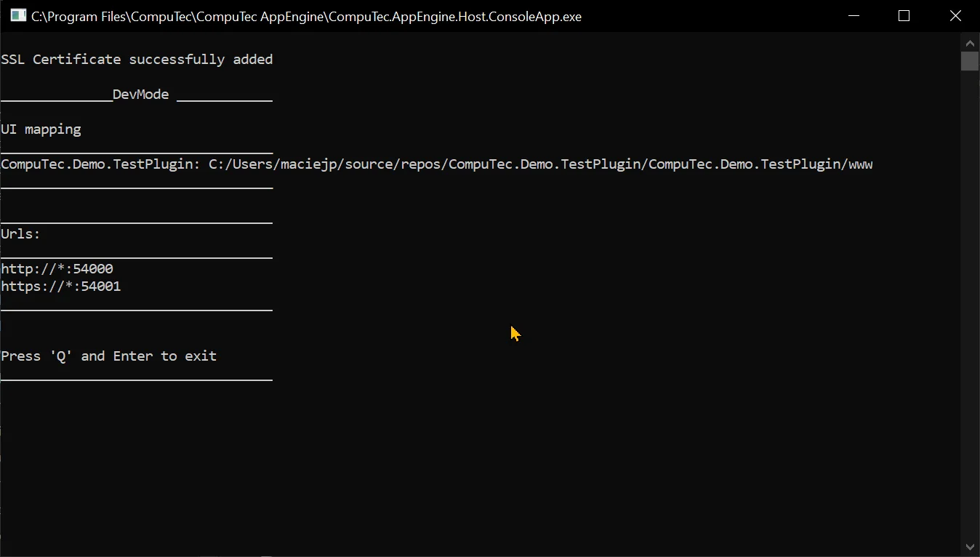The width and height of the screenshot is (980, 557).
Task: Select the https://*:54001 URL text
Action: click(61, 286)
